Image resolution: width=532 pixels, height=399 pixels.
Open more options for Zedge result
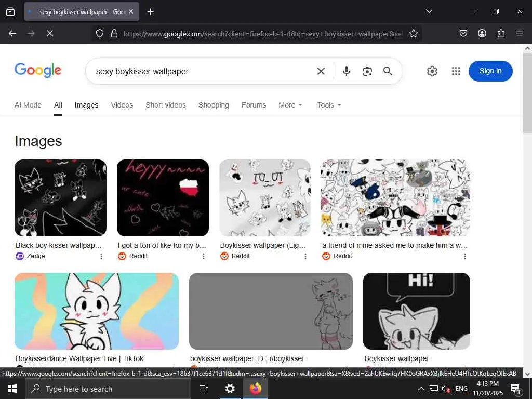pos(101,256)
